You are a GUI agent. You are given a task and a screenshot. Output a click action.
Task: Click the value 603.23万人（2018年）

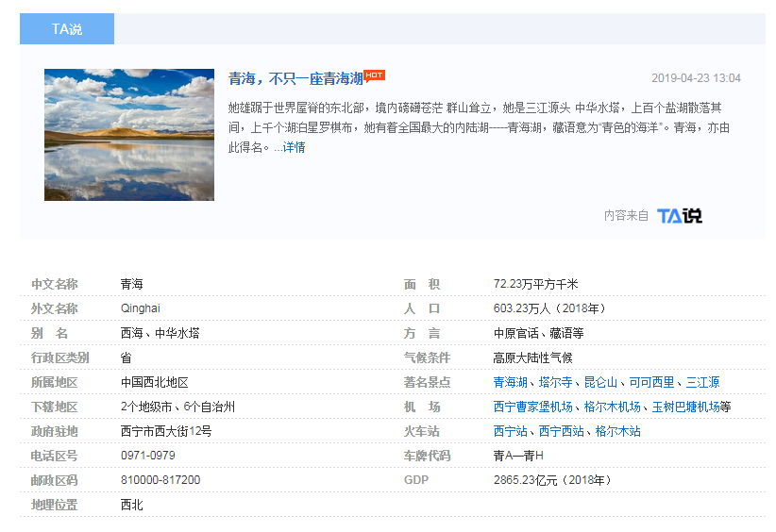coord(549,308)
